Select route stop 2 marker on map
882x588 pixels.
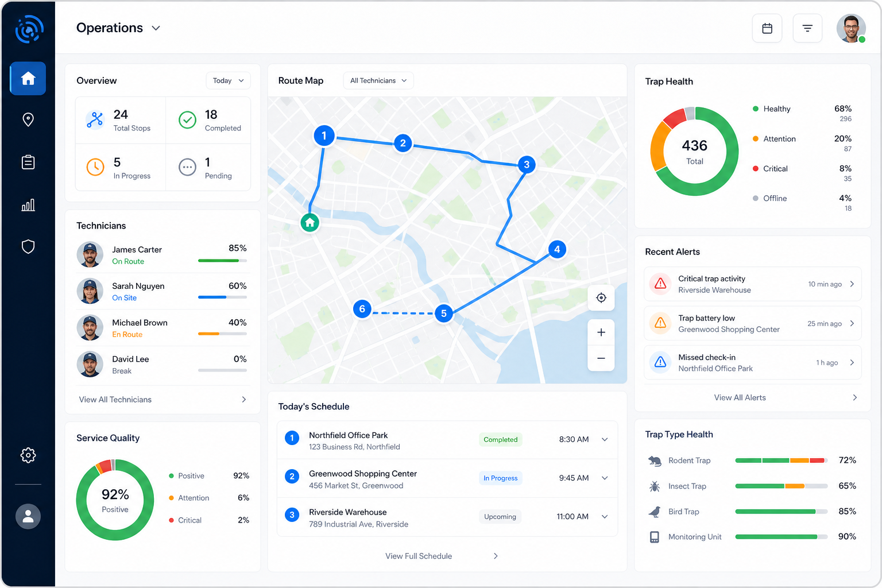coord(403,143)
